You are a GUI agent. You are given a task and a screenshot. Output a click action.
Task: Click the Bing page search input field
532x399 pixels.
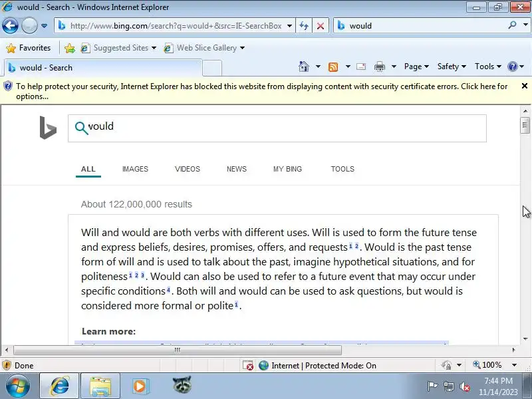tap(277, 128)
